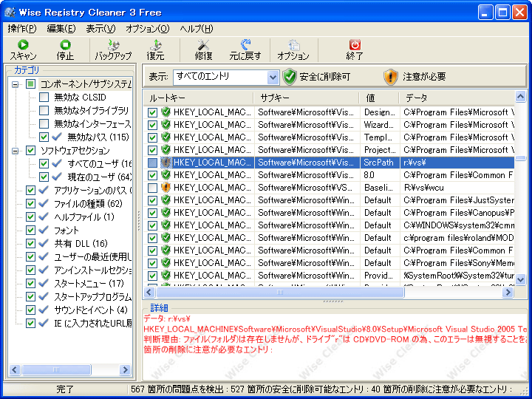Screen dimensions: 532x399
Task: Select the IE に入力されたURL履歴 tree item
Action: (93, 324)
